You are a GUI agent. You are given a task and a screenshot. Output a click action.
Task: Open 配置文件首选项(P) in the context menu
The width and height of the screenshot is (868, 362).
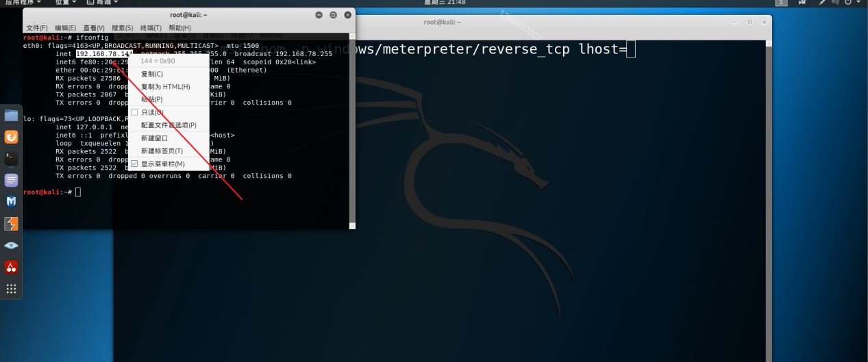click(169, 125)
